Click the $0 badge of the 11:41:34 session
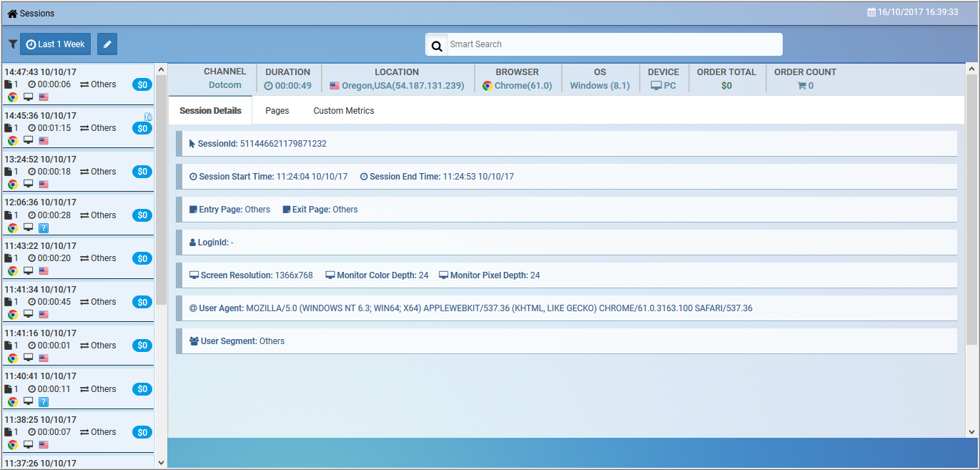The width and height of the screenshot is (980, 470). pos(142,303)
